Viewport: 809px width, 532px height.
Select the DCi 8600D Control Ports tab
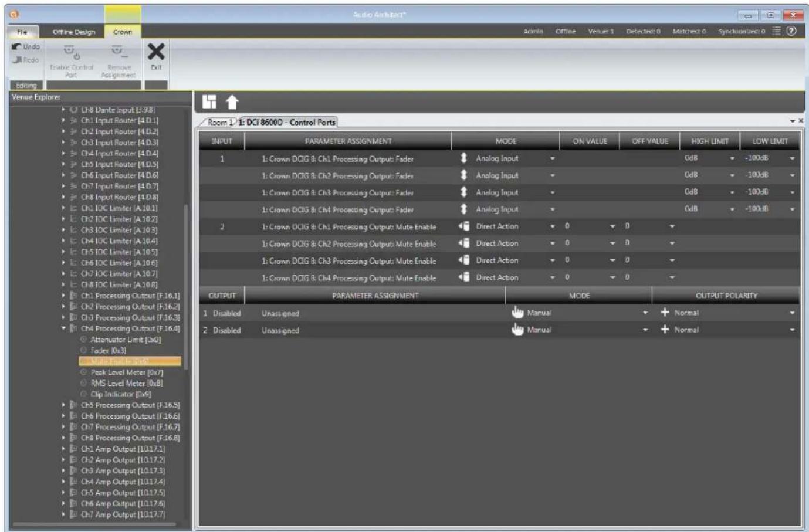[x=287, y=122]
